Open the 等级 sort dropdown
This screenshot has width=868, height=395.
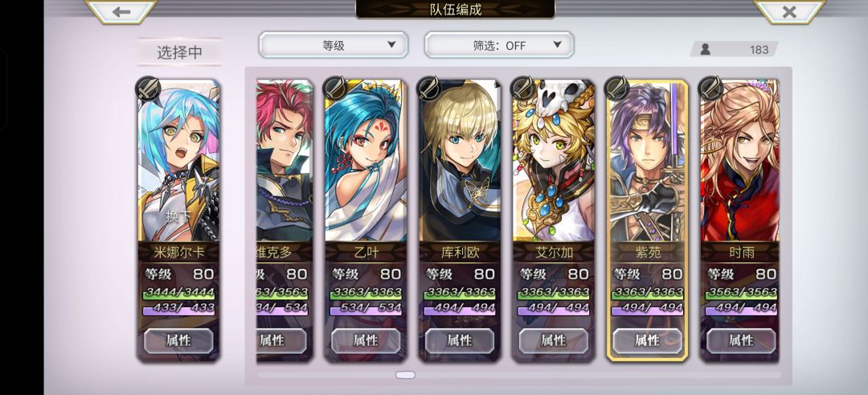click(334, 45)
